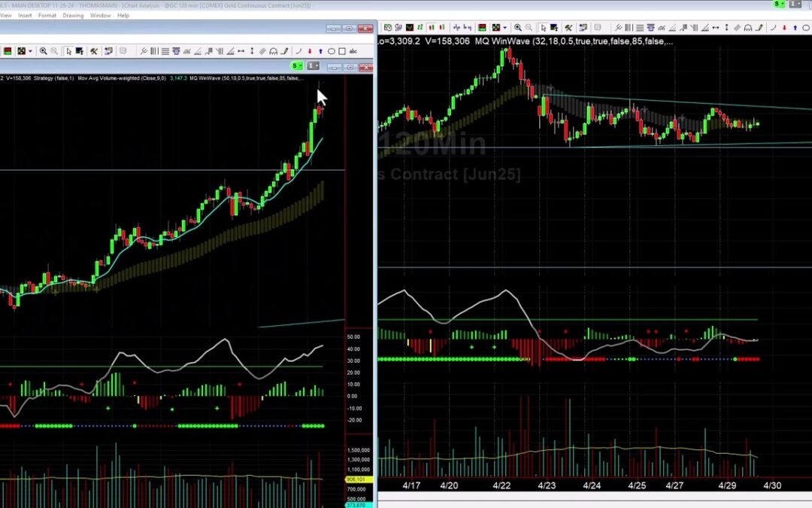Select the ellipse drawing tool

coord(331,50)
